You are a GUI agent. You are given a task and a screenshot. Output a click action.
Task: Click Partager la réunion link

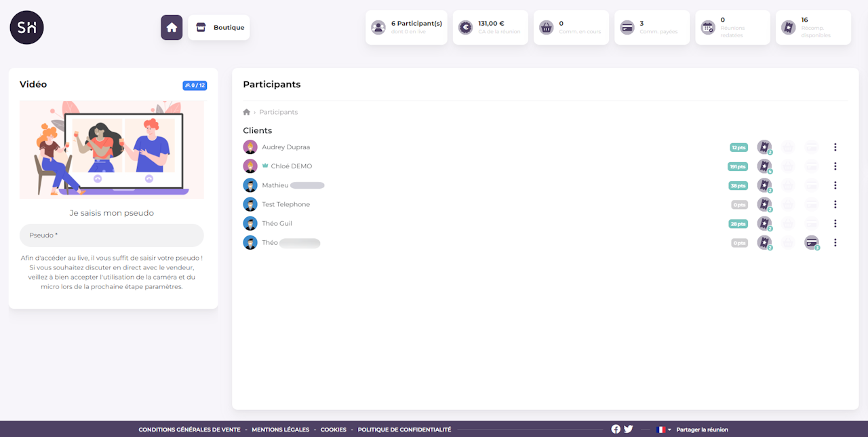coord(702,430)
